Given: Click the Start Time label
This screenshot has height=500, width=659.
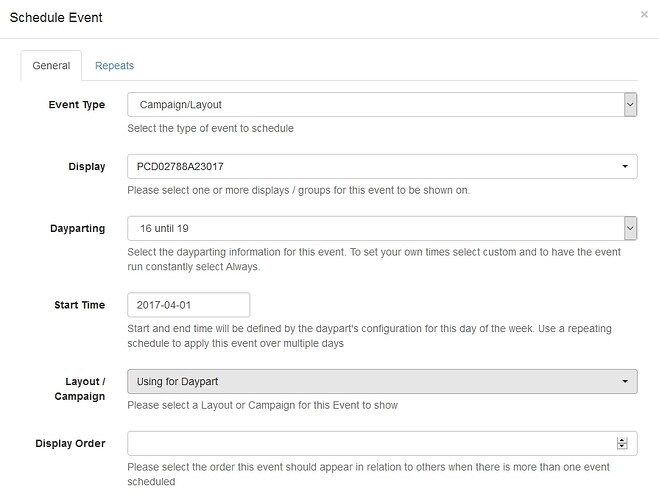Looking at the screenshot, I should pyautogui.click(x=79, y=305).
